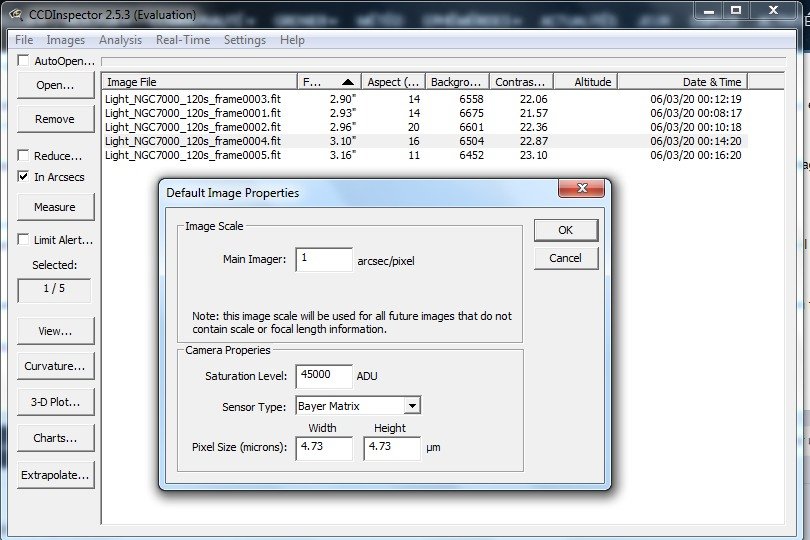Click the Saturation Level input field
Viewport: 810px width, 540px height.
[x=324, y=376]
